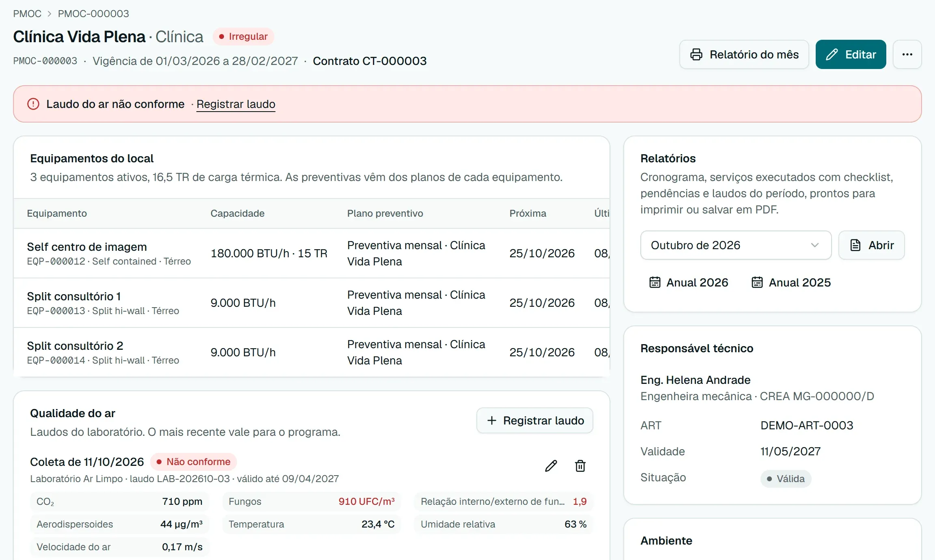
Task: Click the 180.000 BTU/h · 15 TR capacity cell
Action: pyautogui.click(x=269, y=253)
